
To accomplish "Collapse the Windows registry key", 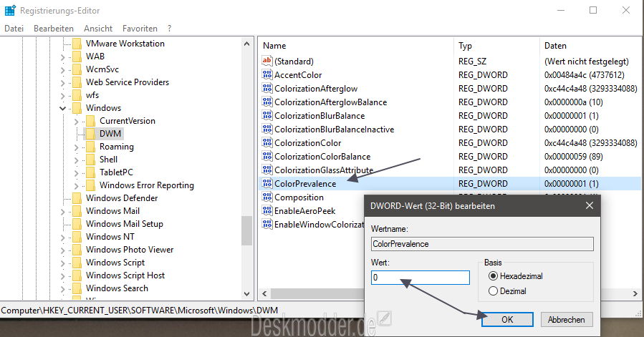I will pyautogui.click(x=62, y=108).
